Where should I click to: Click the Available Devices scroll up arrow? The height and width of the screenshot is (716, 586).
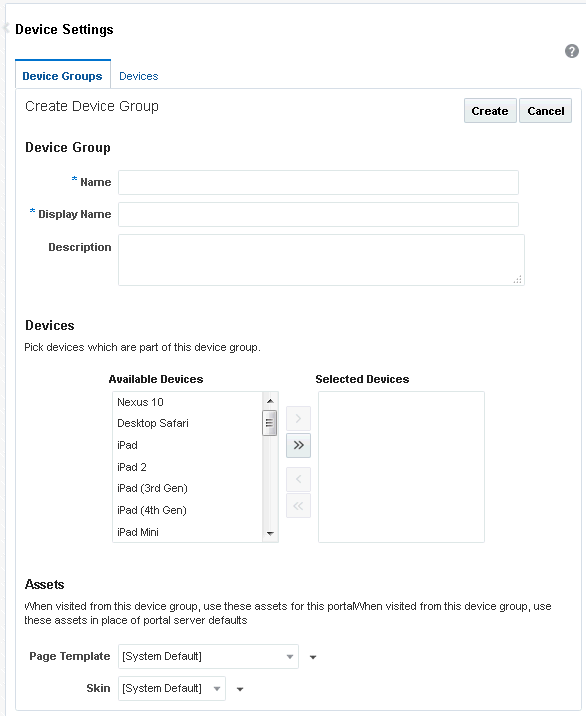270,401
